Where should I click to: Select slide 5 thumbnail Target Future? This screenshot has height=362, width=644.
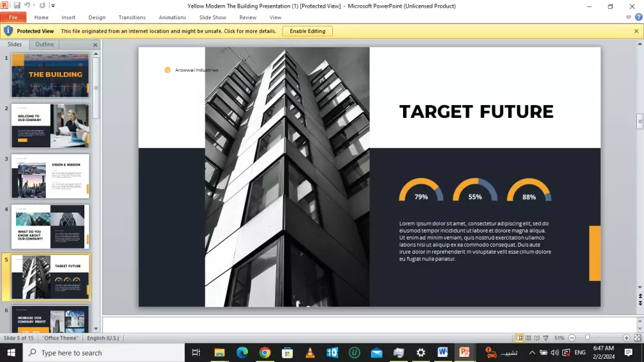(50, 278)
